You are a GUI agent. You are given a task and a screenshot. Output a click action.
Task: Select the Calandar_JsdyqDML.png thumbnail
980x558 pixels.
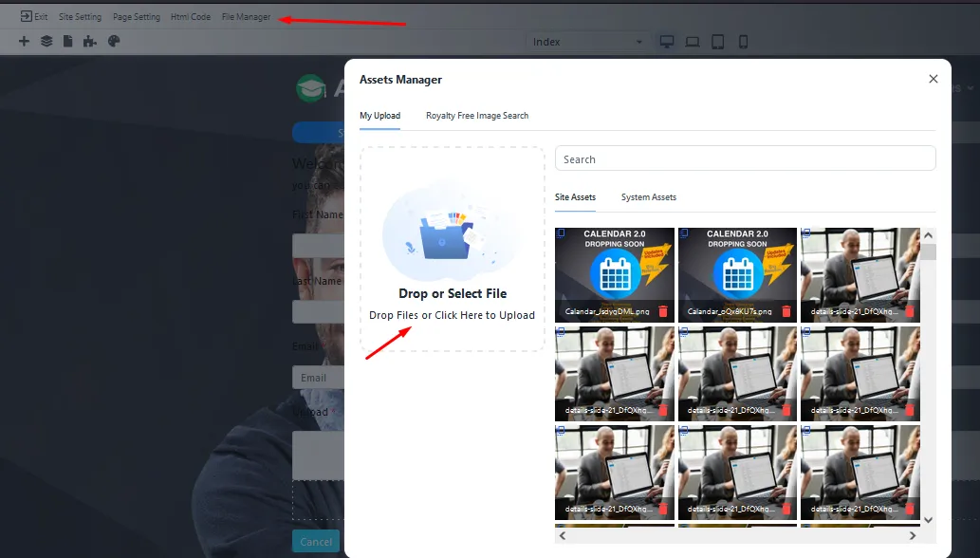615,275
